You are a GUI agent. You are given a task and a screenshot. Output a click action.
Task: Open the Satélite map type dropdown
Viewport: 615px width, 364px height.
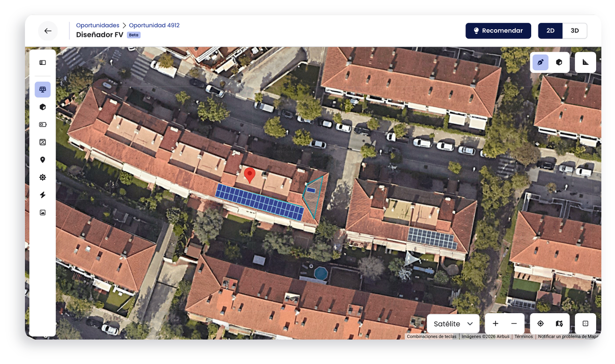453,324
